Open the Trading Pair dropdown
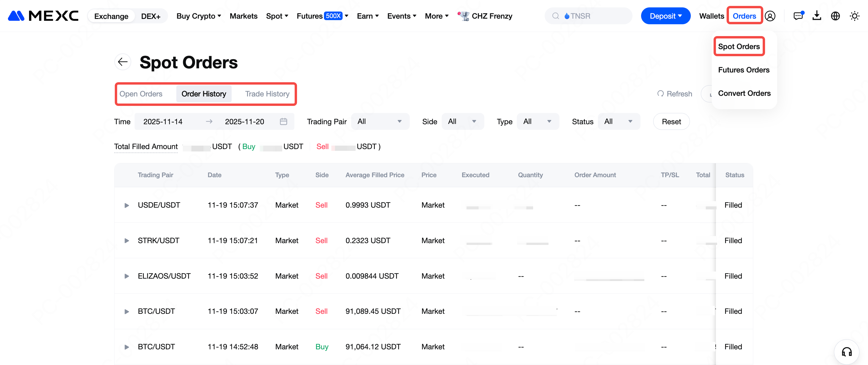This screenshot has height=365, width=868. click(x=380, y=121)
